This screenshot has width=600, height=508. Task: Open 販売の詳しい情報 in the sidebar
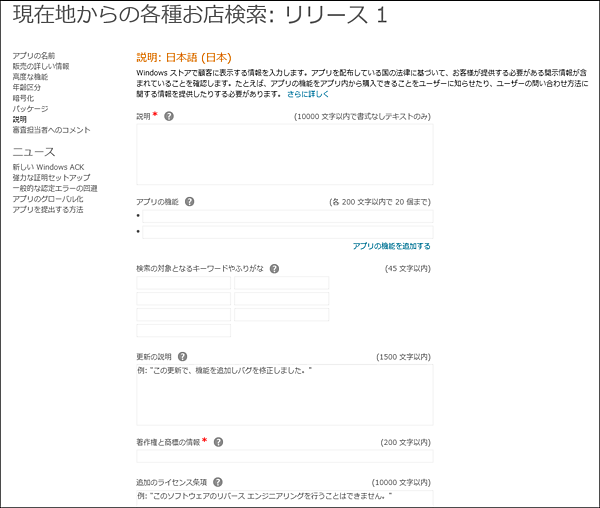tap(40, 66)
